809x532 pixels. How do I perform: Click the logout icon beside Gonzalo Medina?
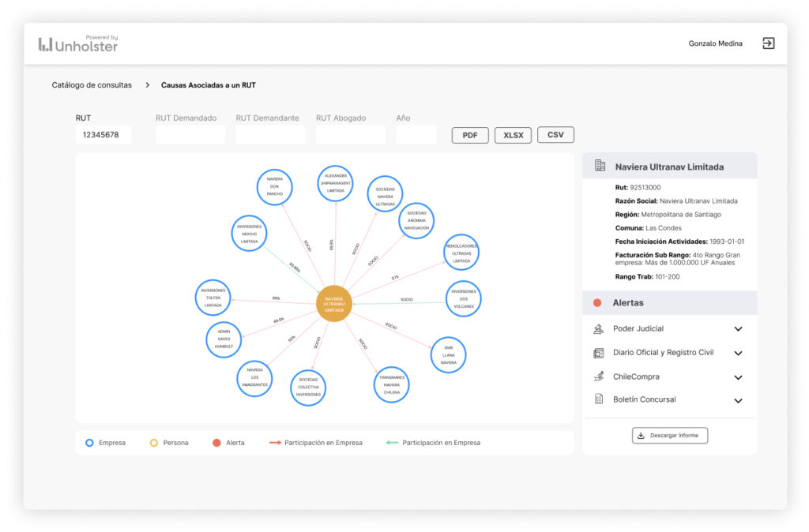click(768, 43)
